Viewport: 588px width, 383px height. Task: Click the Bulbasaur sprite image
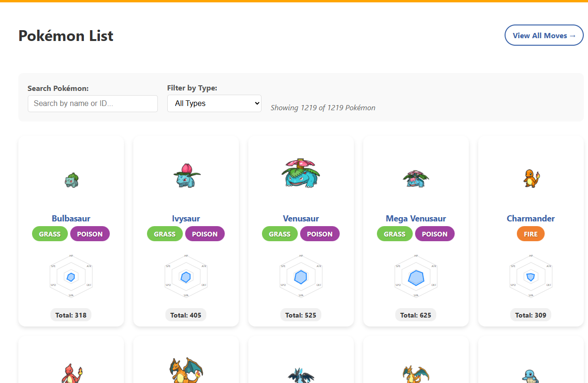[x=71, y=179]
